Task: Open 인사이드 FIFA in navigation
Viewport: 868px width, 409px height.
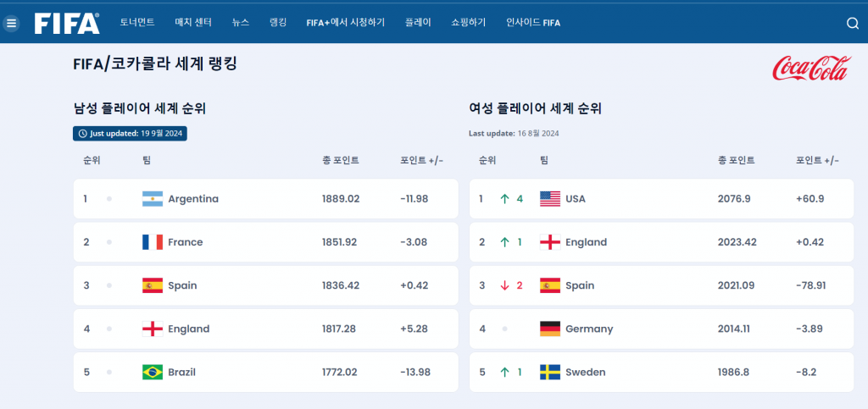Action: click(532, 23)
